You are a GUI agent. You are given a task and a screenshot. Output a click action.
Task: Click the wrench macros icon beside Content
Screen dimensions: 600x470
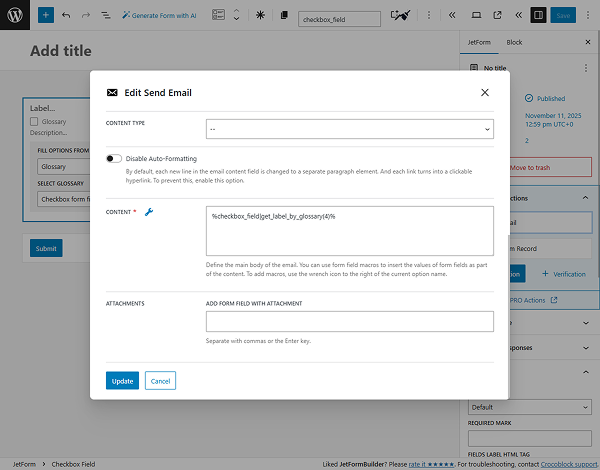pos(149,212)
